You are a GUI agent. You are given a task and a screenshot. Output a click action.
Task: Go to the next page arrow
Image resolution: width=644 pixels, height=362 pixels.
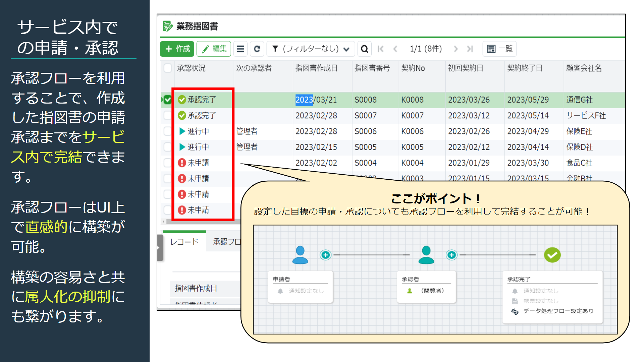[x=455, y=49]
